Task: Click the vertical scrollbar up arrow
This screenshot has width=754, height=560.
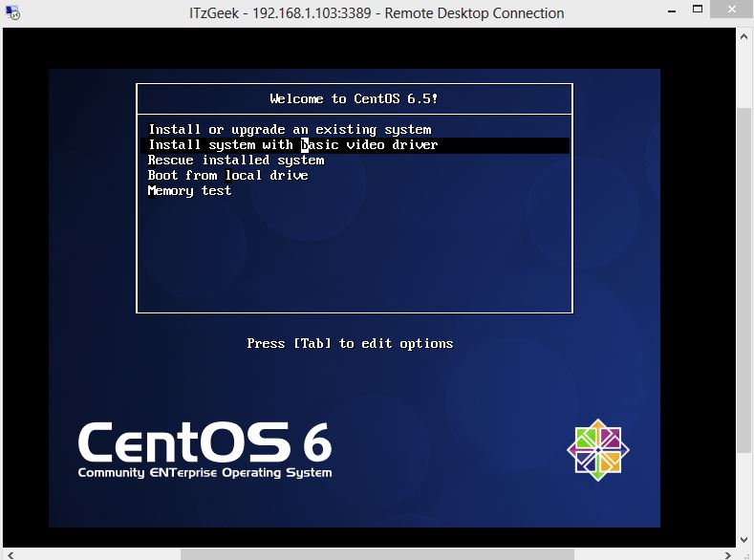Action: point(743,36)
